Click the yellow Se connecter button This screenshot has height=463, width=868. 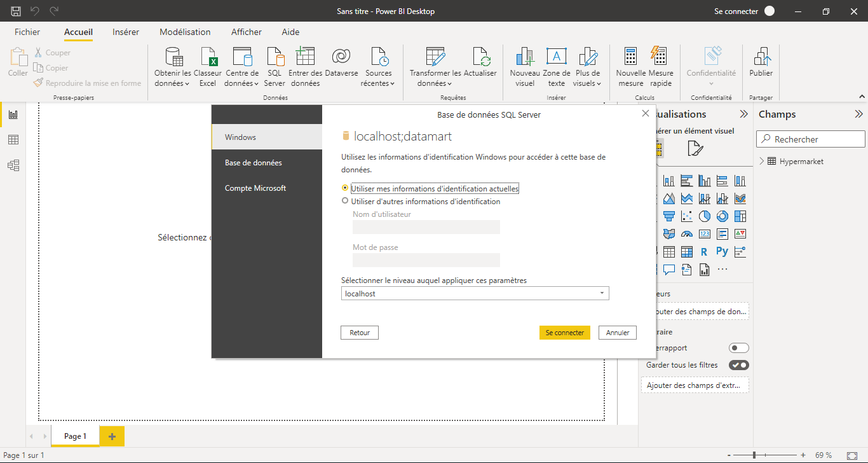(x=565, y=333)
